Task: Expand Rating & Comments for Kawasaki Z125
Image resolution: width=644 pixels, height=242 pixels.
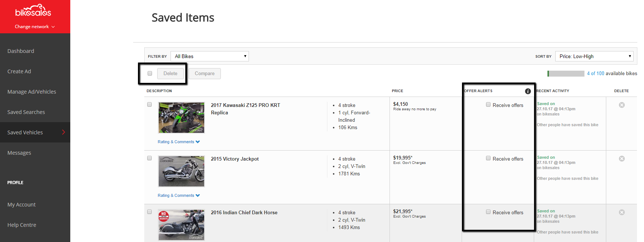Action: pos(179,142)
